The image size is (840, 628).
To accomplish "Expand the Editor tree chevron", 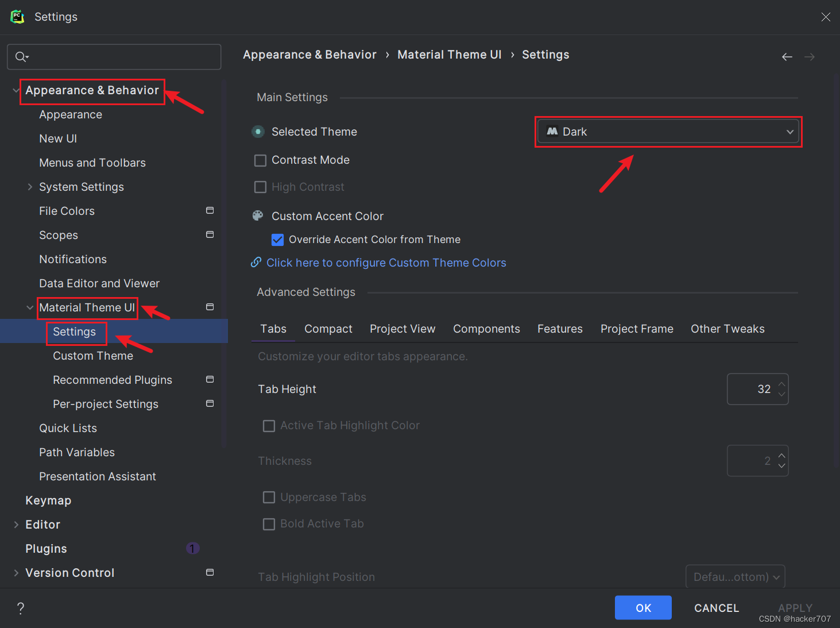I will [16, 525].
